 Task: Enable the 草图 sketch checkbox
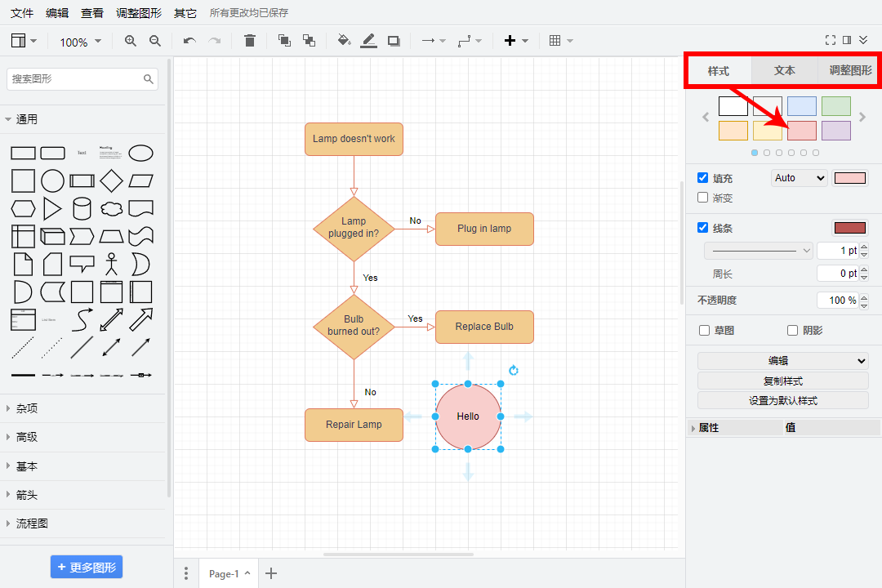click(x=704, y=330)
